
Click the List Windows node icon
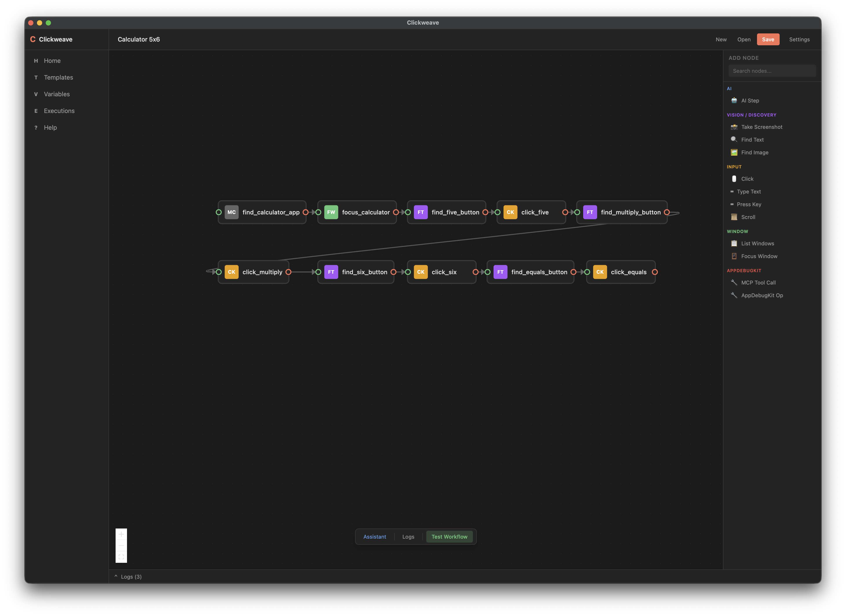click(x=734, y=243)
